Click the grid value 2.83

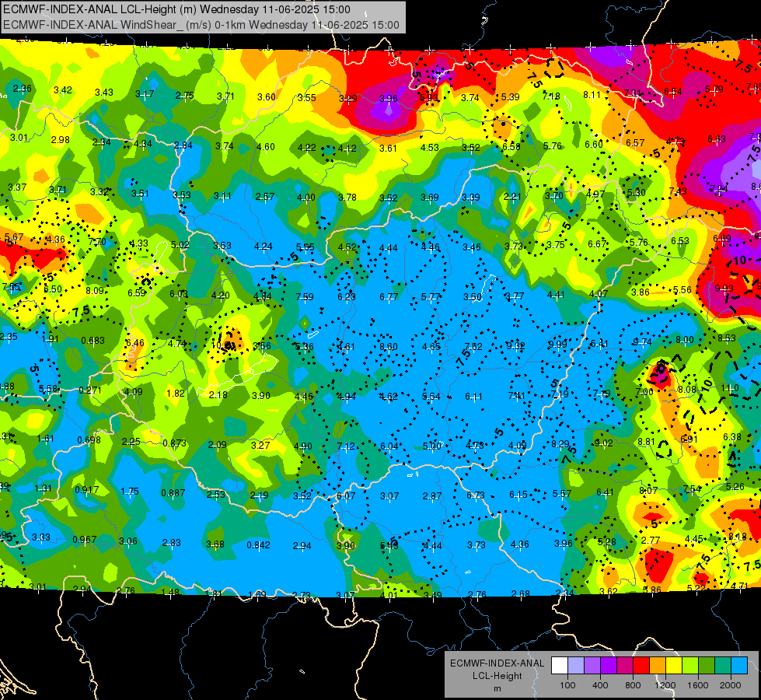pyautogui.click(x=171, y=543)
